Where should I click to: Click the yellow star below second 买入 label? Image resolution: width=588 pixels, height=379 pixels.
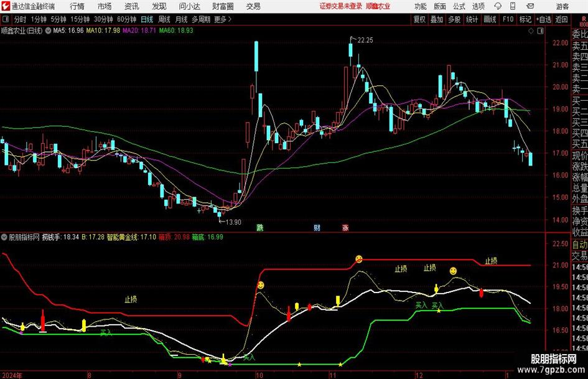click(x=439, y=311)
